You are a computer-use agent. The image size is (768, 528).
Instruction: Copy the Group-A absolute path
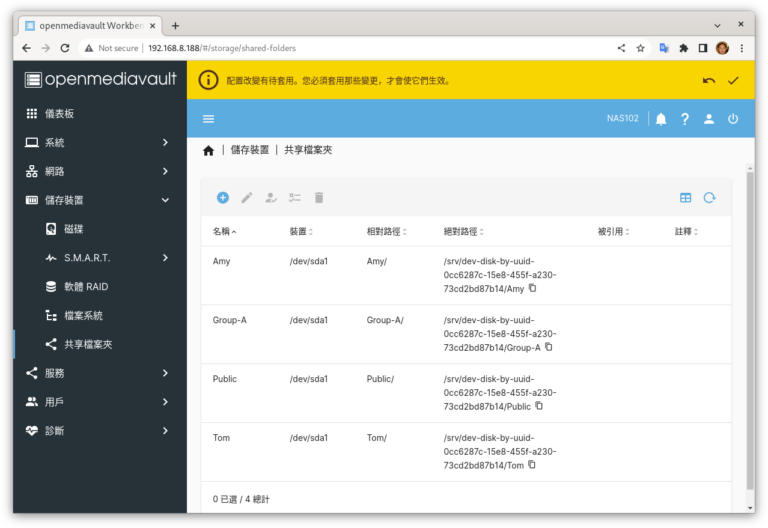point(549,347)
